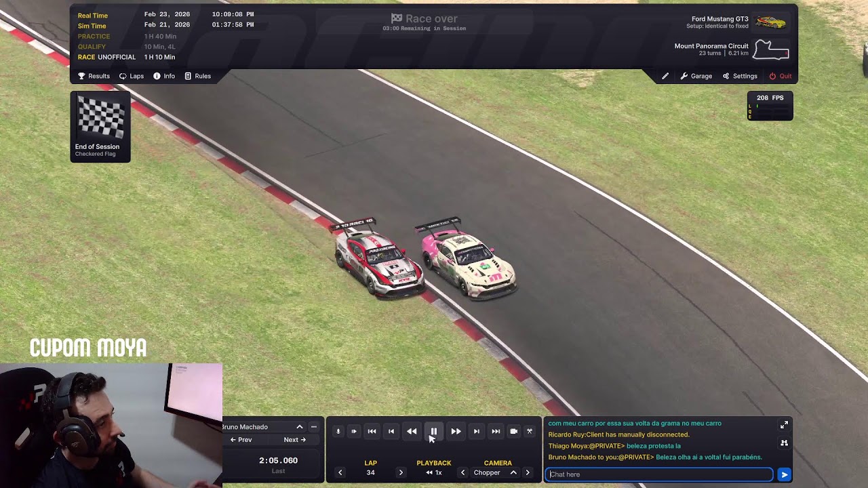
Task: Click the 208 FPS meter box
Action: coord(770,106)
